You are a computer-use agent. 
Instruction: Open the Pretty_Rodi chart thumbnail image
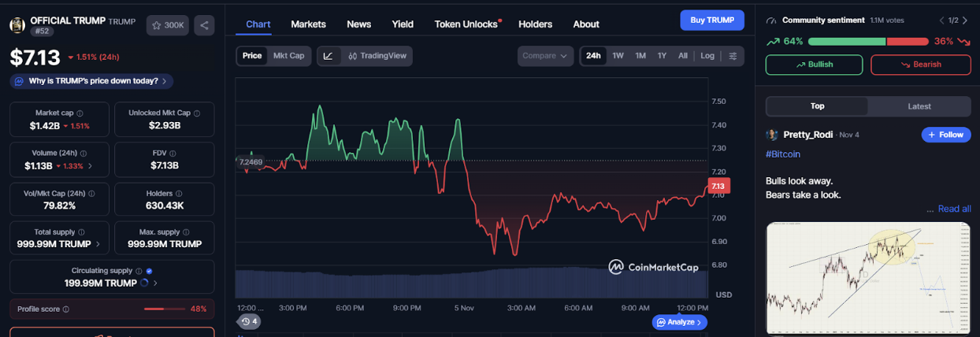867,276
